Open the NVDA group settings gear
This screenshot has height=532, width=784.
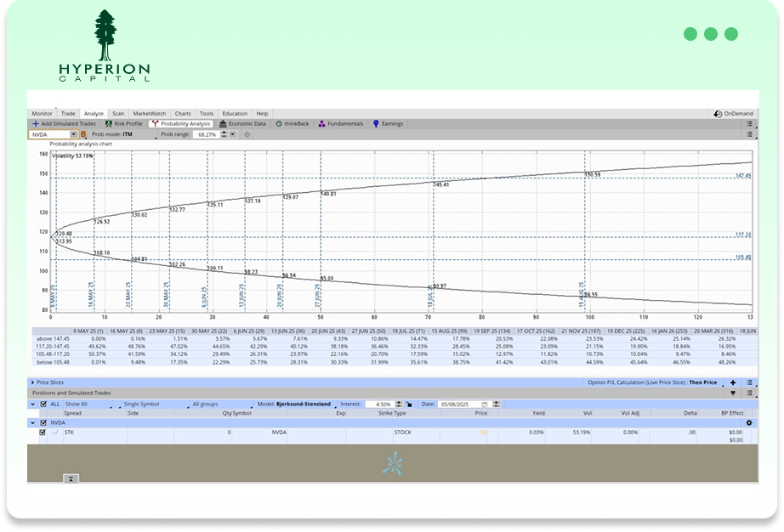[748, 422]
